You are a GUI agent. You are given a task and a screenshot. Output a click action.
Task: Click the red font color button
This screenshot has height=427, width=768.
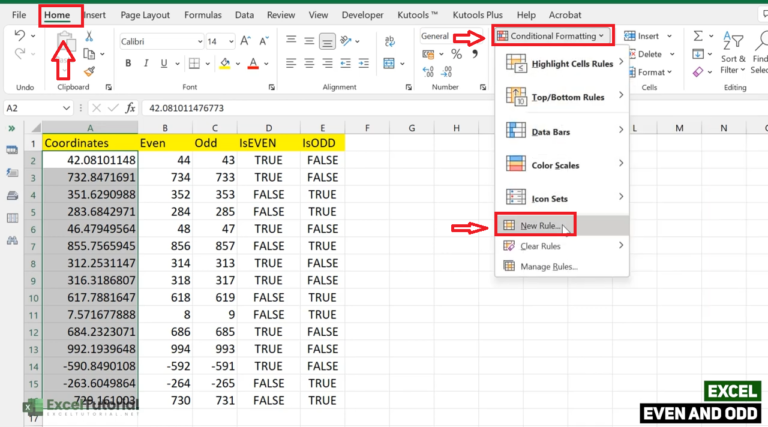tap(252, 64)
